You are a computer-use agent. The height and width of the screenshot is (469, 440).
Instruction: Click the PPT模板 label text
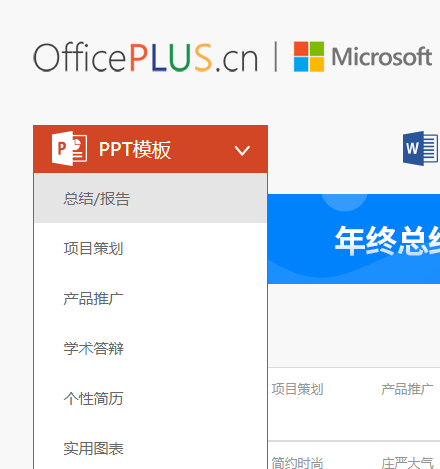click(135, 149)
